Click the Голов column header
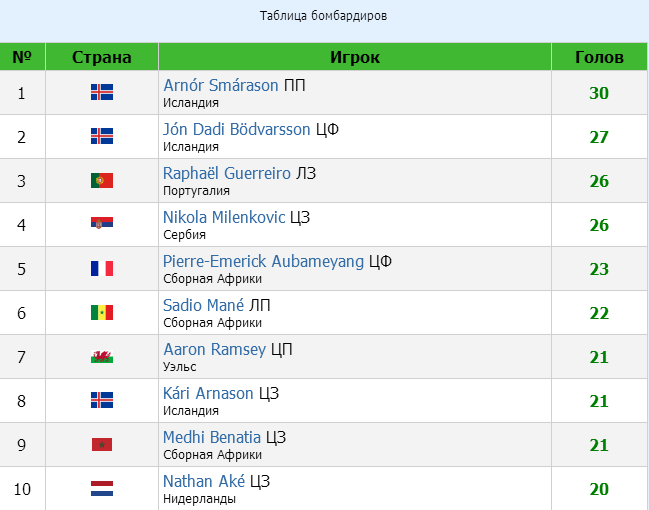This screenshot has width=649, height=510. 599,57
